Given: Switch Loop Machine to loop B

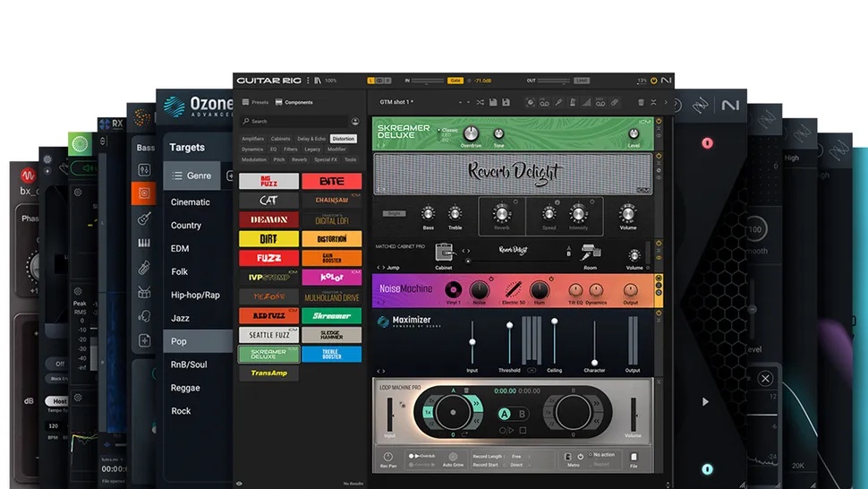Looking at the screenshot, I should click(522, 414).
